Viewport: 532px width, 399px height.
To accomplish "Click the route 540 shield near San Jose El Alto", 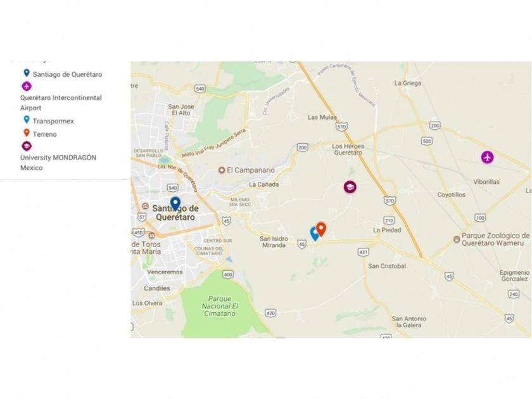I will [x=200, y=89].
